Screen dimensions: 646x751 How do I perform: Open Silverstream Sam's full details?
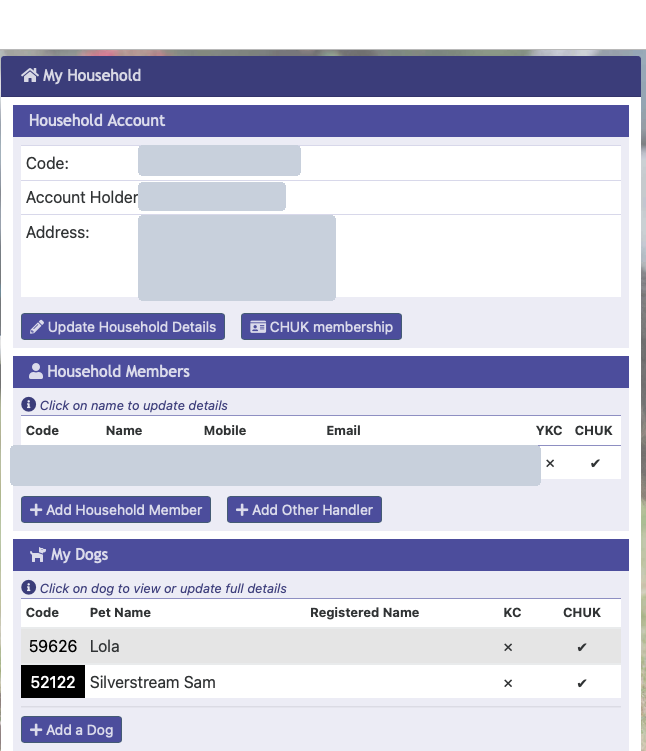point(152,683)
